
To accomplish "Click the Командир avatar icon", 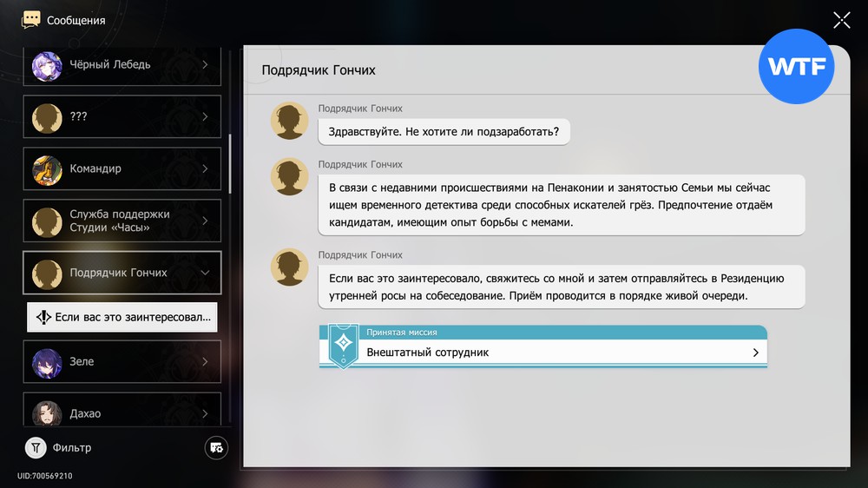I will (x=47, y=169).
